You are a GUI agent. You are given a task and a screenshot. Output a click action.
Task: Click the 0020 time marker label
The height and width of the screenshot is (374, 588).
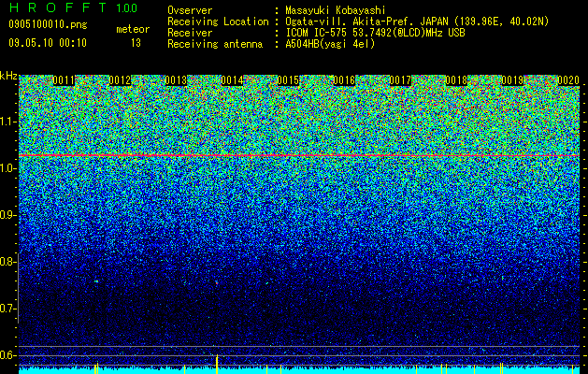[x=568, y=80]
